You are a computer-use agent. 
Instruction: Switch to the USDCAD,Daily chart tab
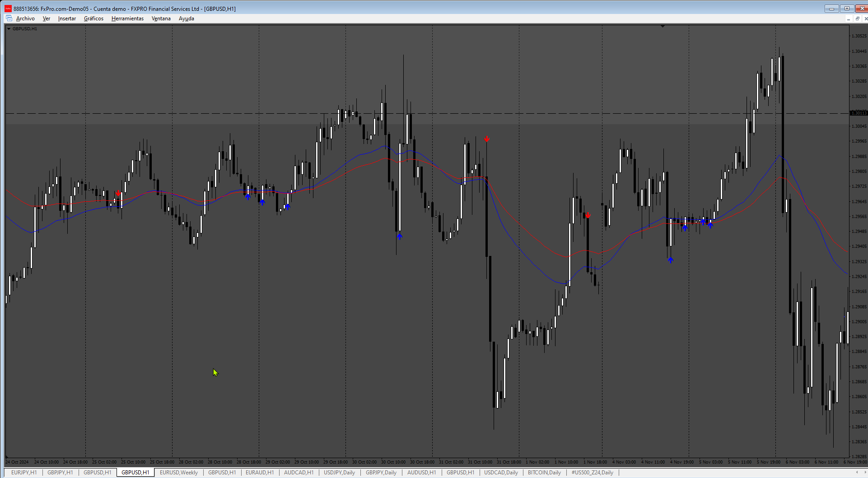[x=501, y=473]
